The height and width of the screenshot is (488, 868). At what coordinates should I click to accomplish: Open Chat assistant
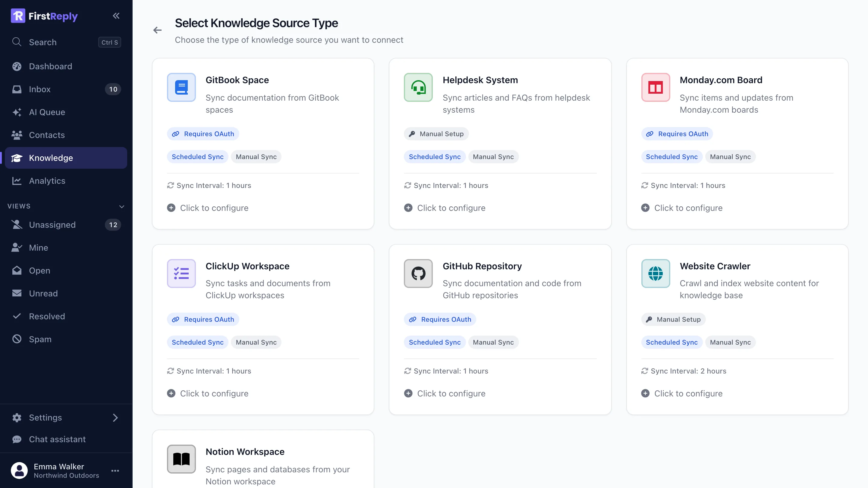(66, 439)
